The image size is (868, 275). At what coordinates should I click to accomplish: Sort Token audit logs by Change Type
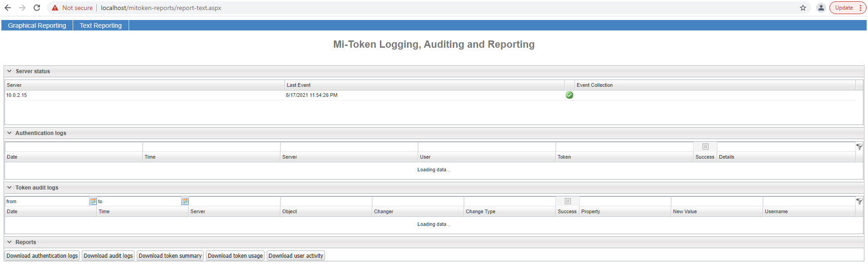[x=510, y=211]
